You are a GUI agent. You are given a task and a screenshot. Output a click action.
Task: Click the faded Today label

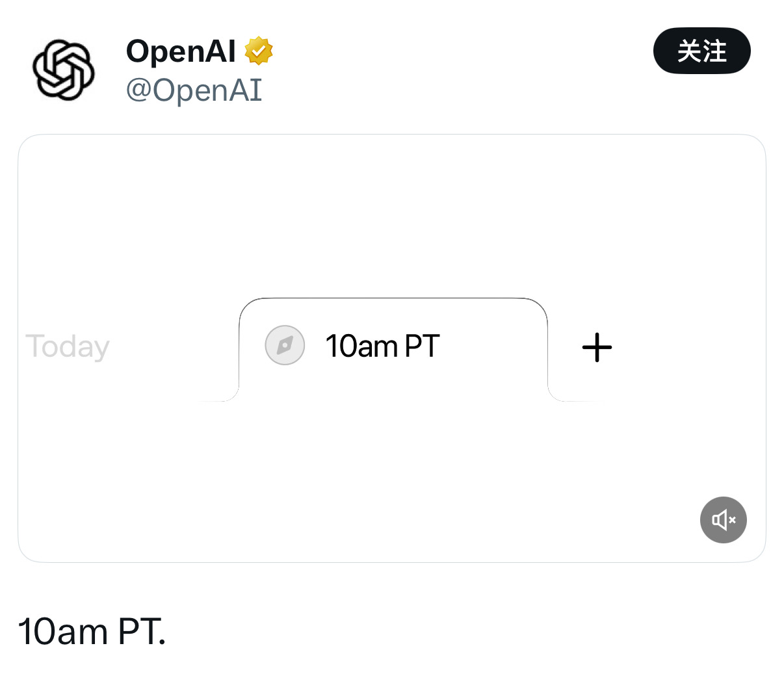tap(68, 346)
